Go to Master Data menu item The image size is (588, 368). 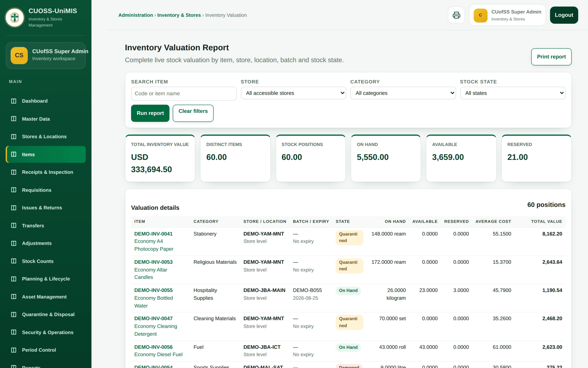(46, 119)
